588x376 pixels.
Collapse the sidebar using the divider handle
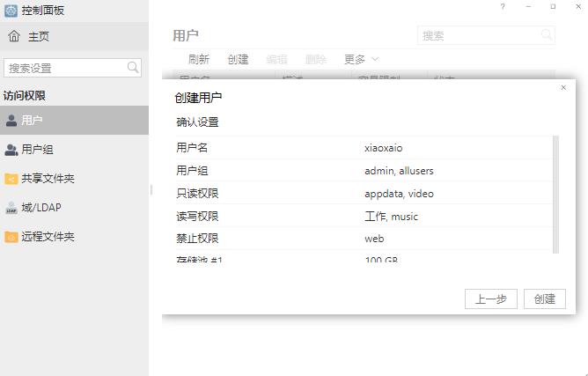(151, 189)
